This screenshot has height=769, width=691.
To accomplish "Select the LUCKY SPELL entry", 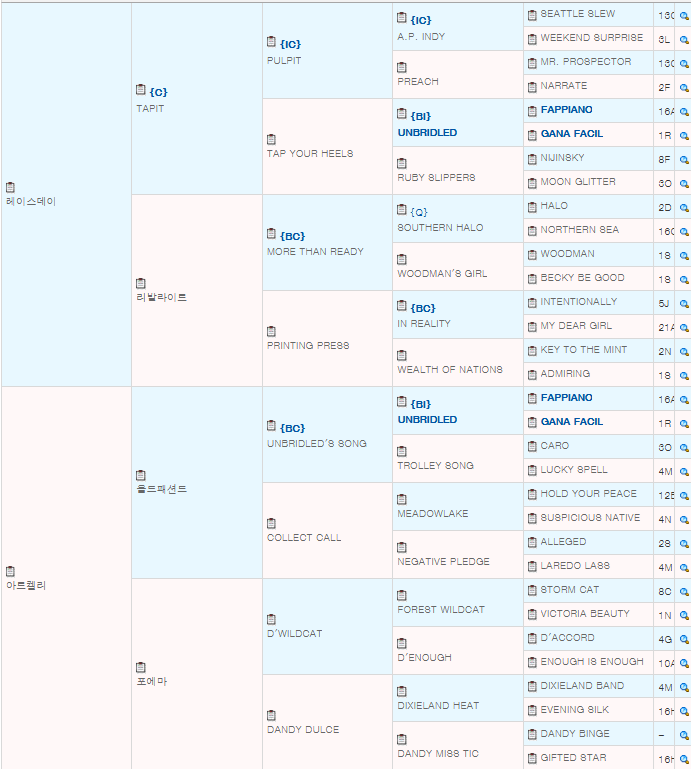I will (x=574, y=470).
